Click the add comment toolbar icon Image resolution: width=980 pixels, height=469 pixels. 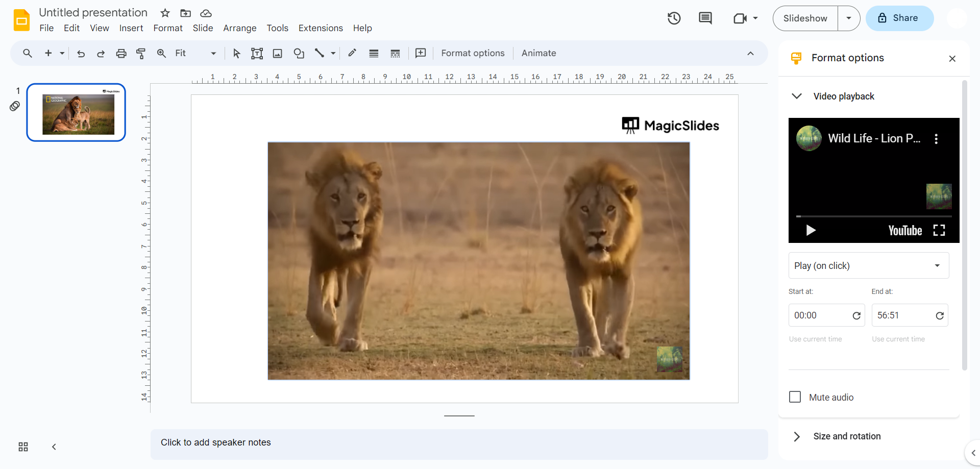pyautogui.click(x=420, y=54)
